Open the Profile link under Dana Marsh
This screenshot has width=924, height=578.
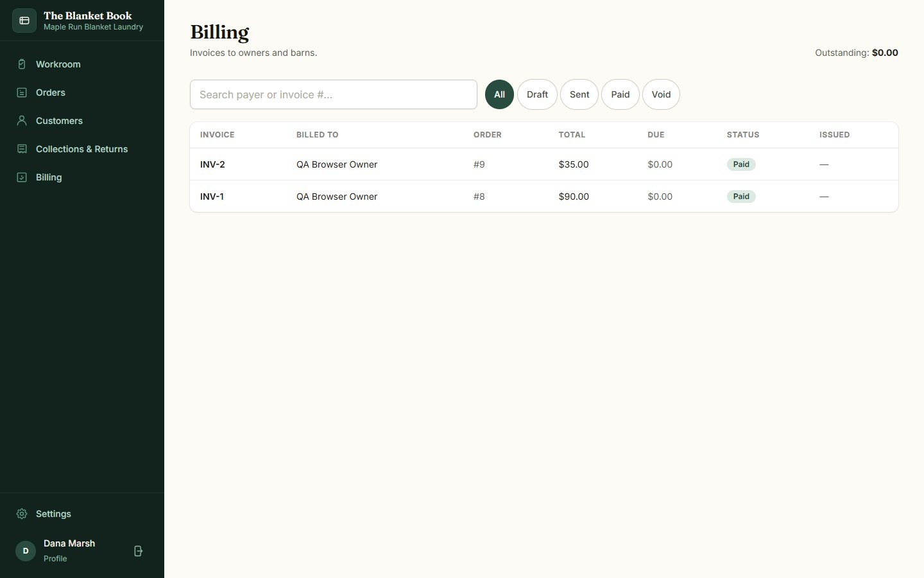click(55, 559)
